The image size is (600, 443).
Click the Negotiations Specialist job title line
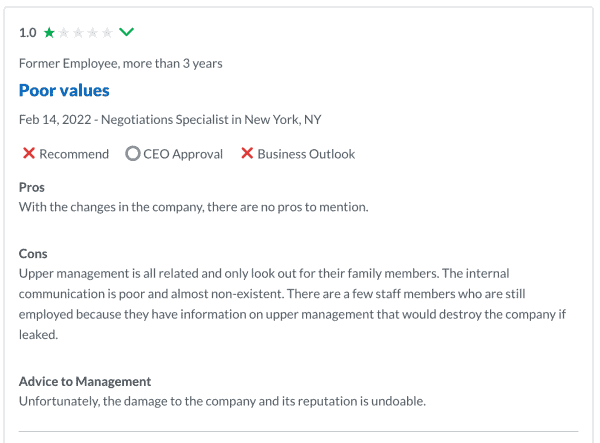coord(170,120)
